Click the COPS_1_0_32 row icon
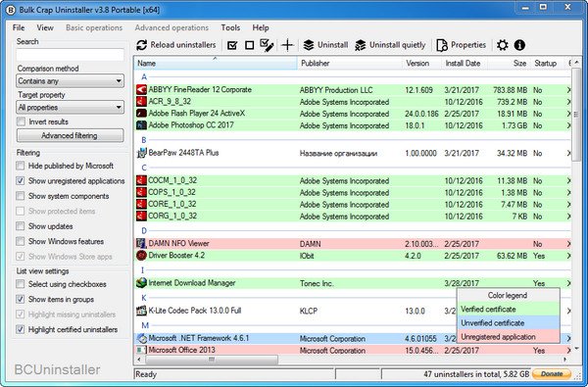Image resolution: width=588 pixels, height=387 pixels. pos(141,192)
